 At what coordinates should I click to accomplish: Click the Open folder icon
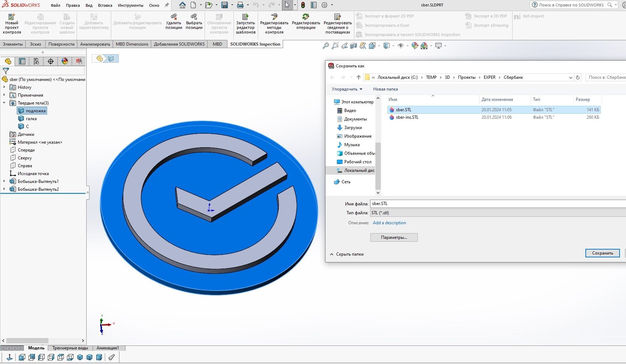[x=209, y=5]
